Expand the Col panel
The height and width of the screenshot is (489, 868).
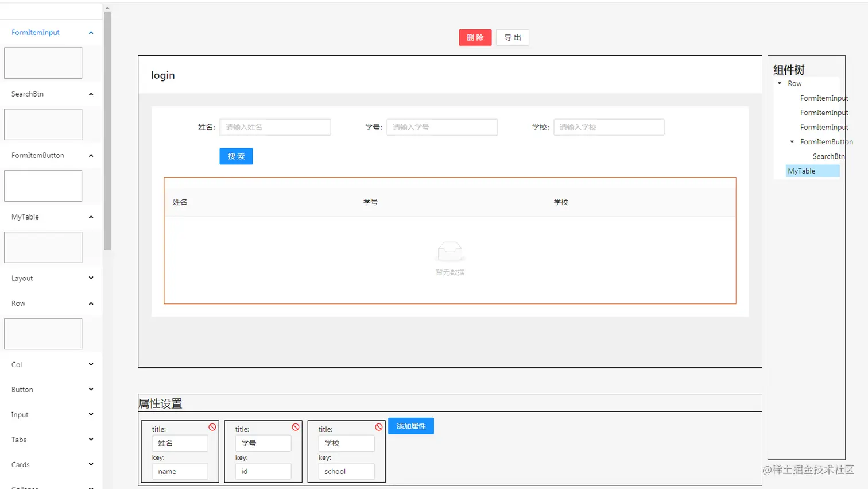coord(91,364)
